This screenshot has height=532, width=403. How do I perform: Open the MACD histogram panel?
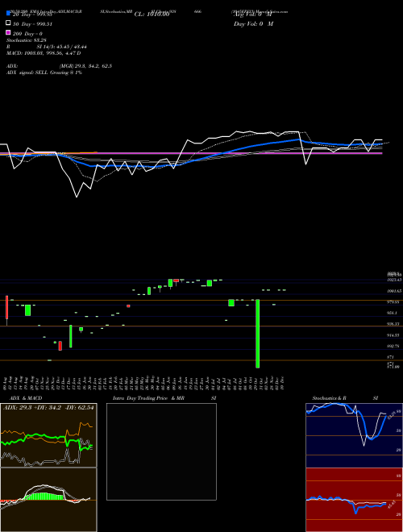click(x=48, y=500)
